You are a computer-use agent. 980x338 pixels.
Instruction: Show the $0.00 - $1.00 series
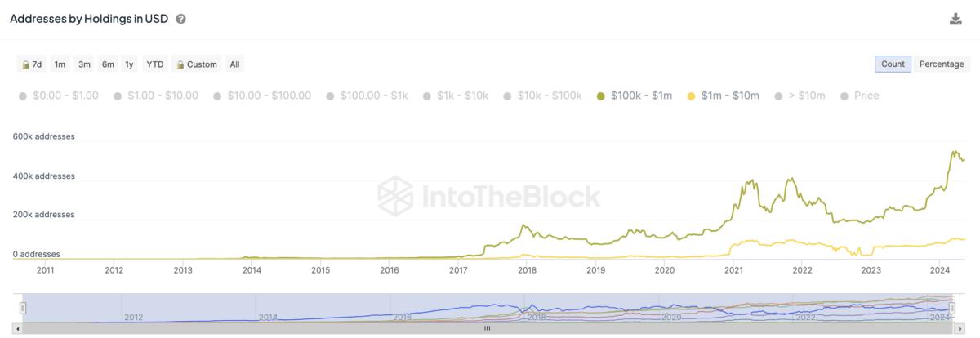coord(57,96)
